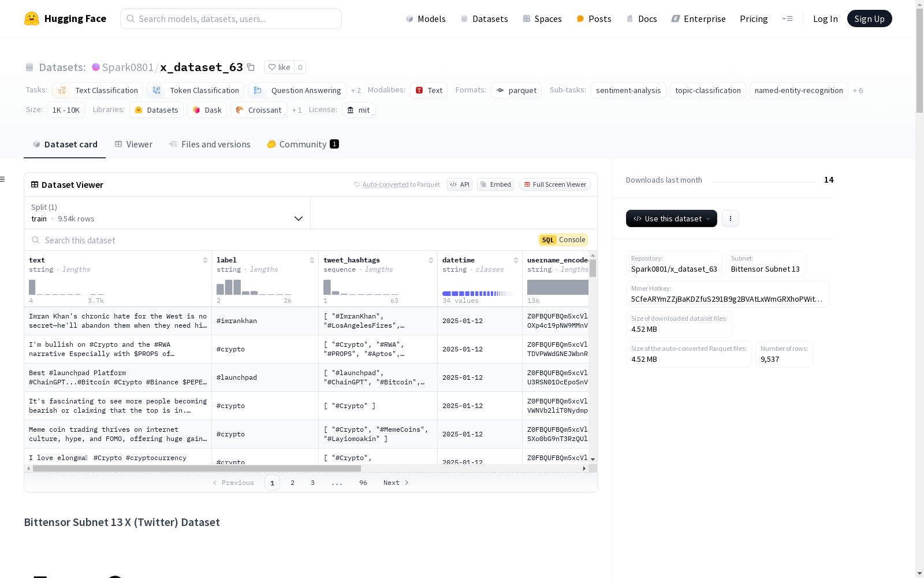The image size is (924, 578).
Task: Click the Token Classification task icon
Action: pos(157,90)
